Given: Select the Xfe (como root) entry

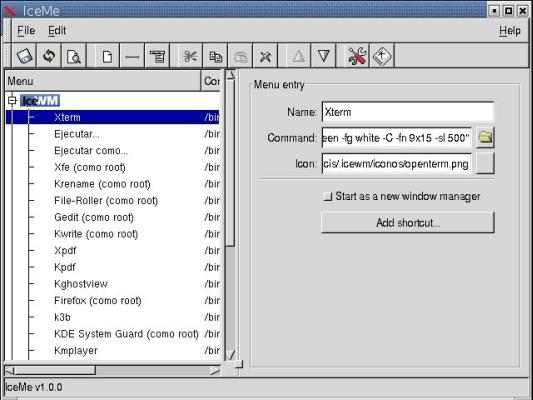Looking at the screenshot, I should point(112,167).
